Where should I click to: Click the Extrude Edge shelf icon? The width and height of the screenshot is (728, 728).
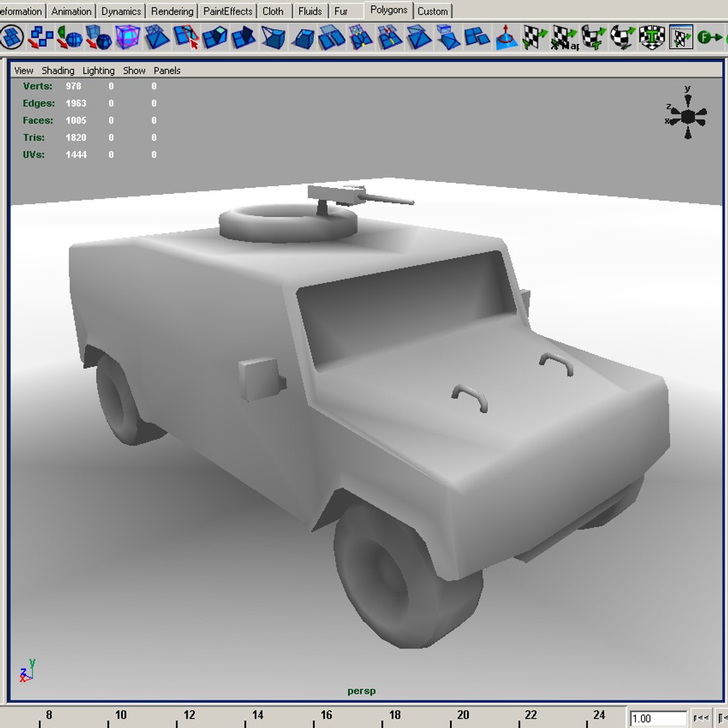pos(244,37)
